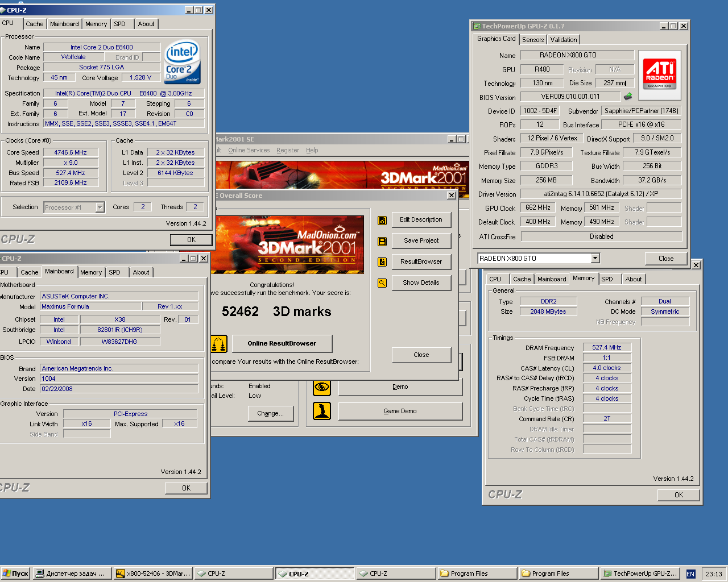Select the Sensors tab in GPU-Z
Viewport: 728px width, 582px height.
533,40
